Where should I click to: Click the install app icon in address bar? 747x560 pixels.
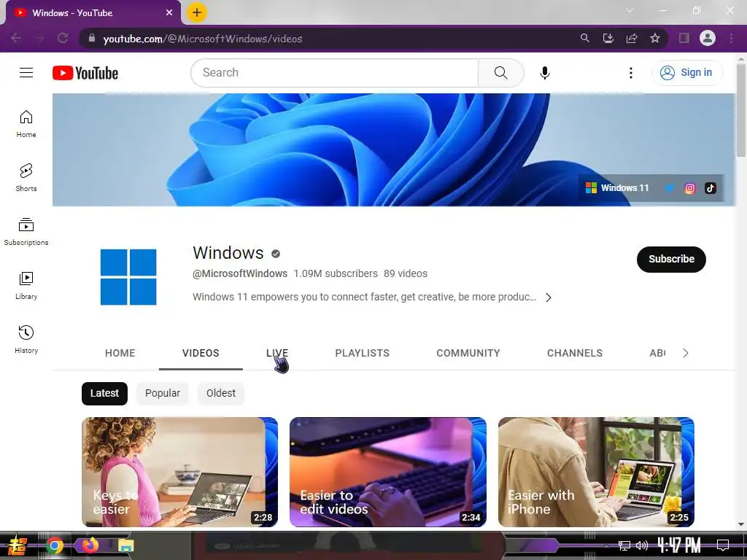point(608,38)
